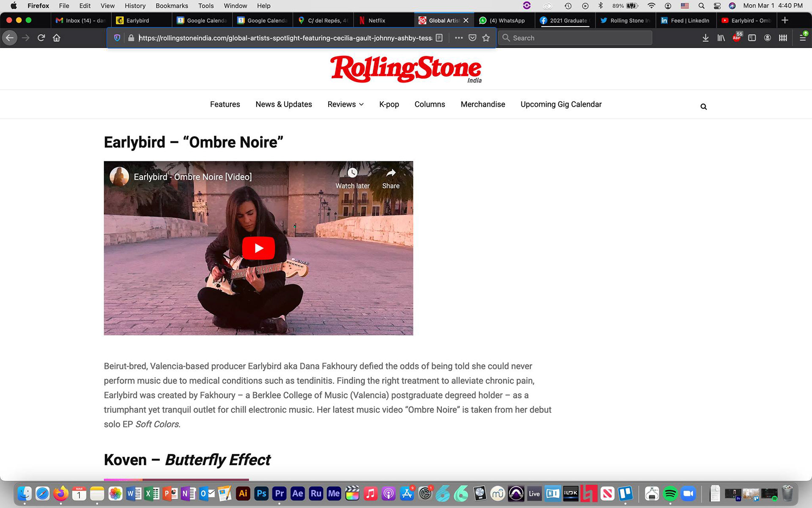Open the K-pop section
Screen dimensions: 812x508
click(389, 104)
